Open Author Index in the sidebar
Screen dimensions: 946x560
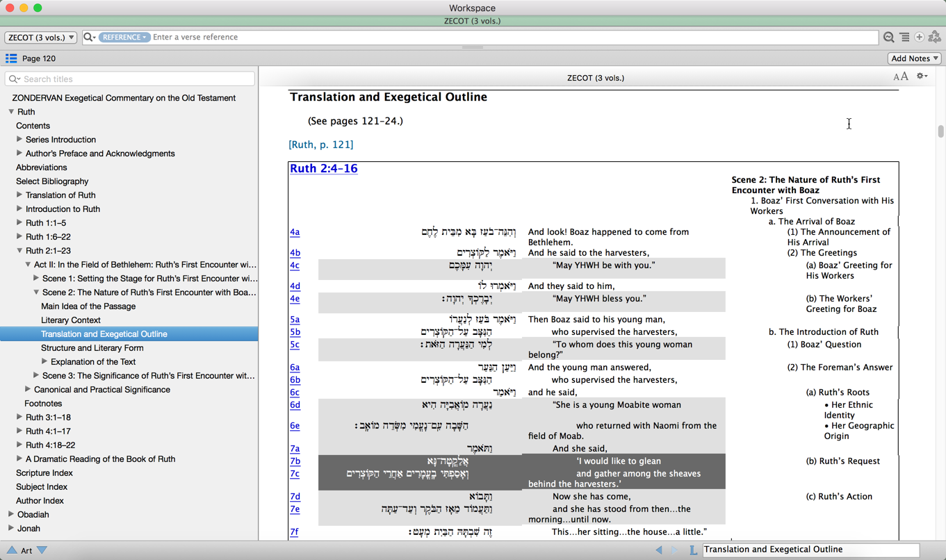pyautogui.click(x=40, y=501)
